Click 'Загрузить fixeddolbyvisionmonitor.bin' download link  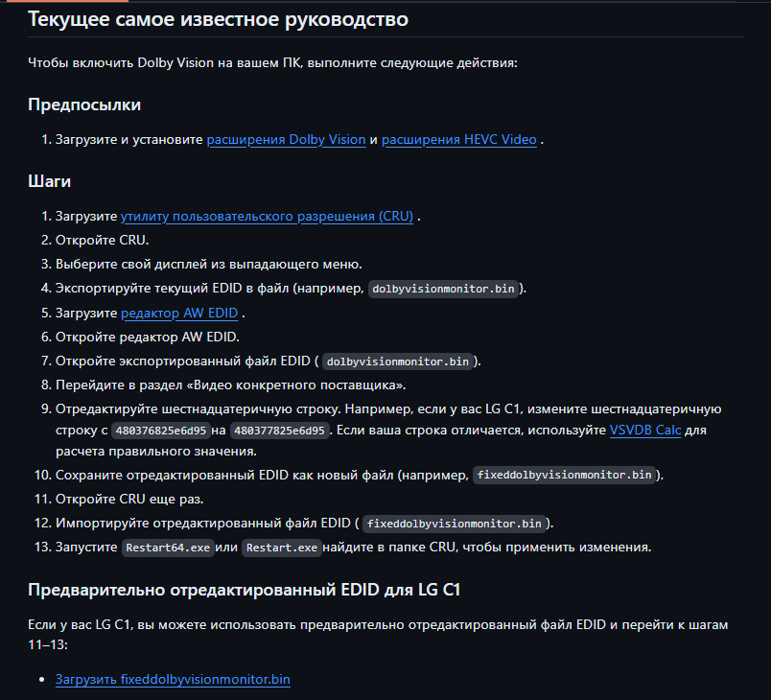click(173, 679)
